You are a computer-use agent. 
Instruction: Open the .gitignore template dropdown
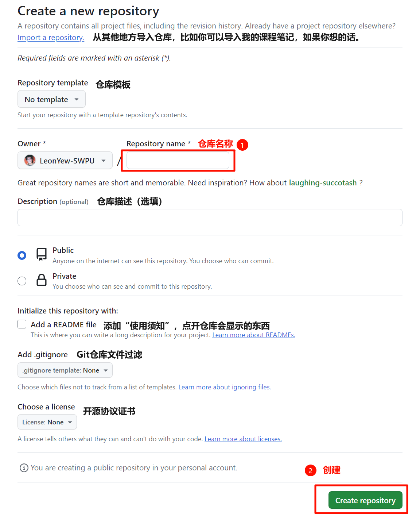[65, 370]
